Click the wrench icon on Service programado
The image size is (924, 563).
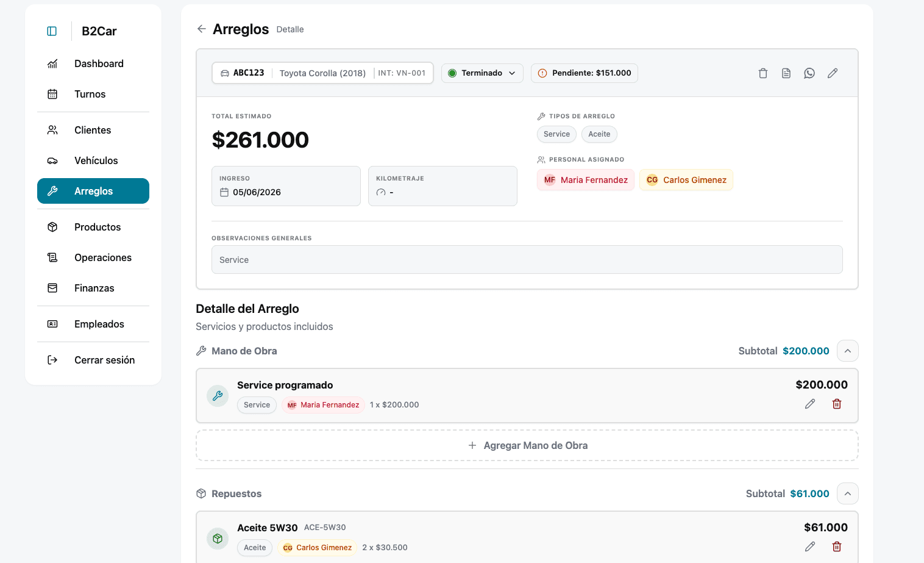coord(218,396)
